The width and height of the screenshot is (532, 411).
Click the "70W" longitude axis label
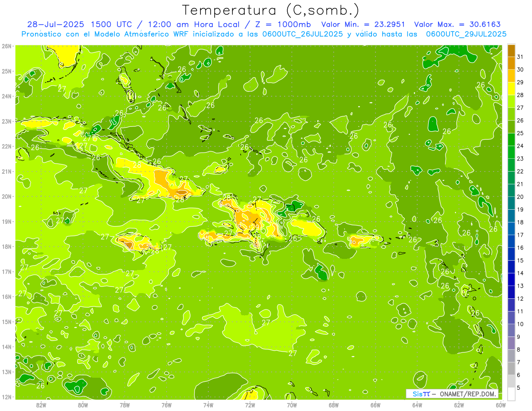pos(292,405)
